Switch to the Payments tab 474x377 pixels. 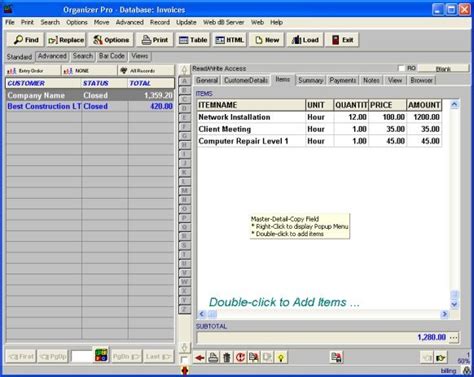click(x=343, y=80)
